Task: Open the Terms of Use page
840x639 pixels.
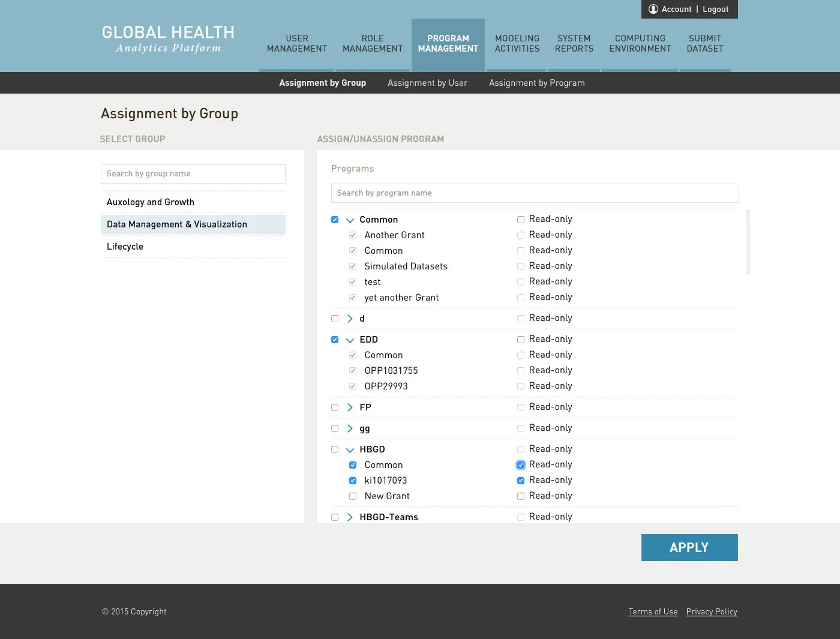Action: [653, 611]
